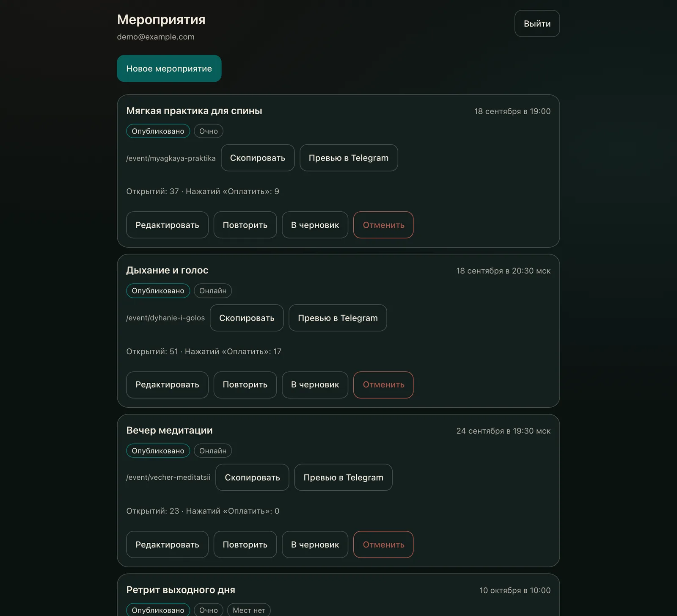Click the demo@example.com account email
Image resolution: width=677 pixels, height=616 pixels.
[156, 37]
